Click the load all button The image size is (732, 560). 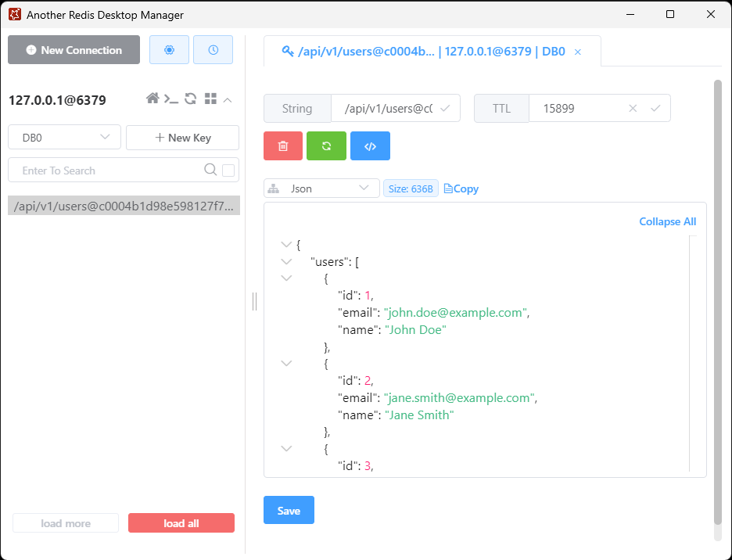point(181,523)
